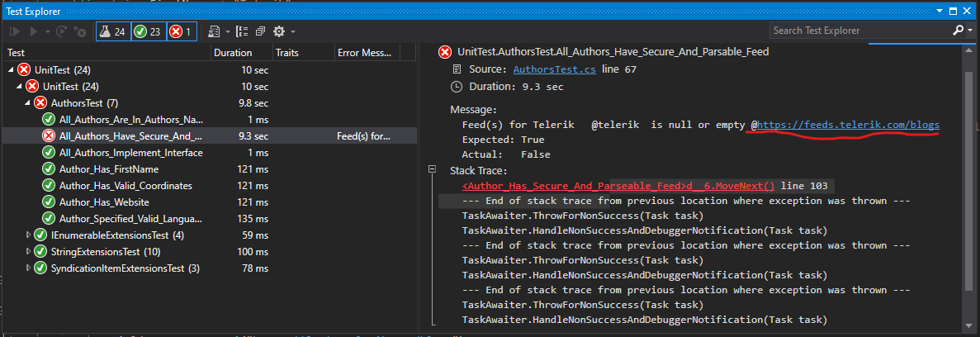This screenshot has height=337, width=980.
Task: Click the Run tests play icon
Action: 35,31
